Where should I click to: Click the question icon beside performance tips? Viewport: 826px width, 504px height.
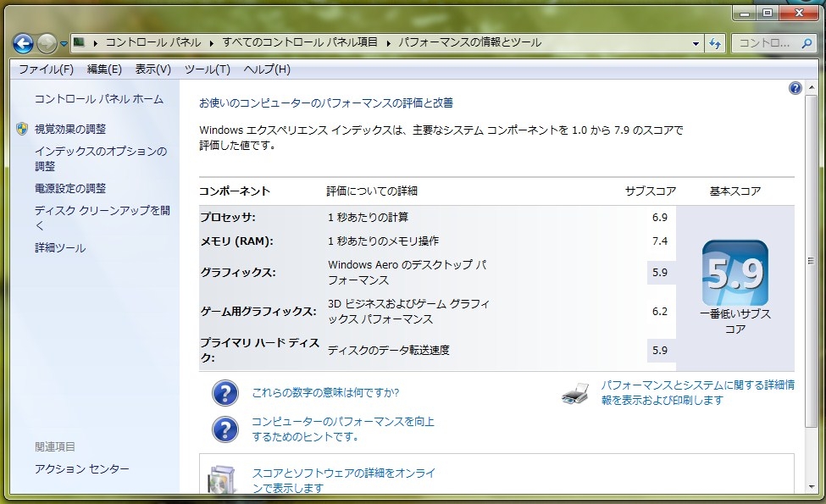[225, 429]
